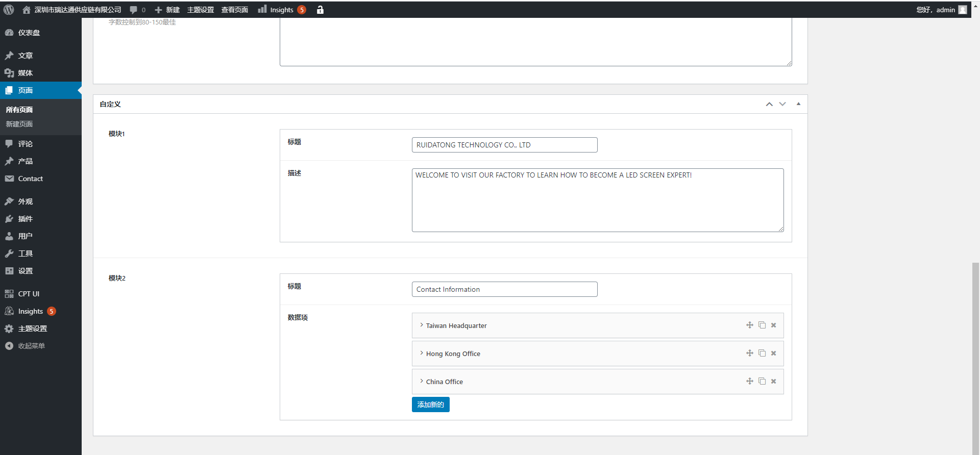Open the comments bubble in admin bar

click(137, 10)
